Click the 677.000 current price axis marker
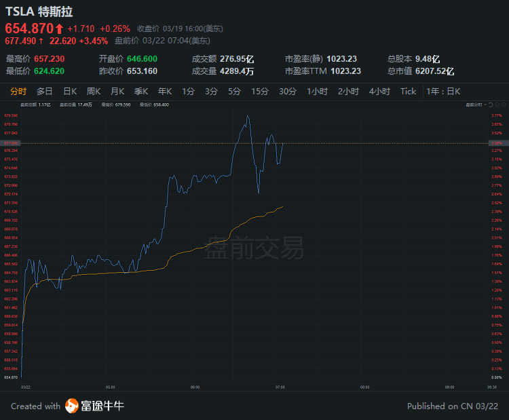 [x=10, y=143]
